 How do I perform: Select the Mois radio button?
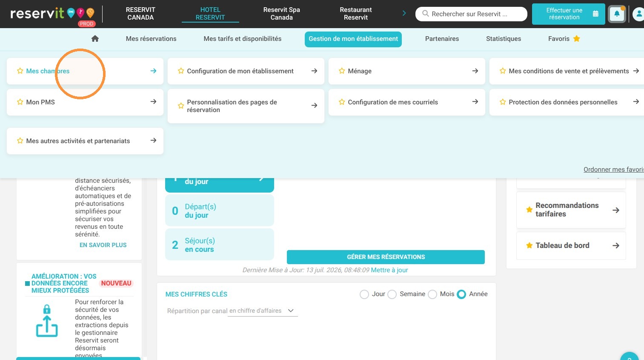pyautogui.click(x=432, y=294)
